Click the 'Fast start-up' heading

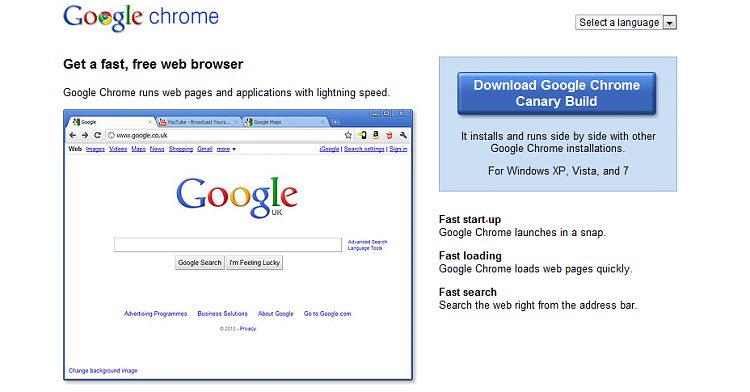(x=470, y=219)
